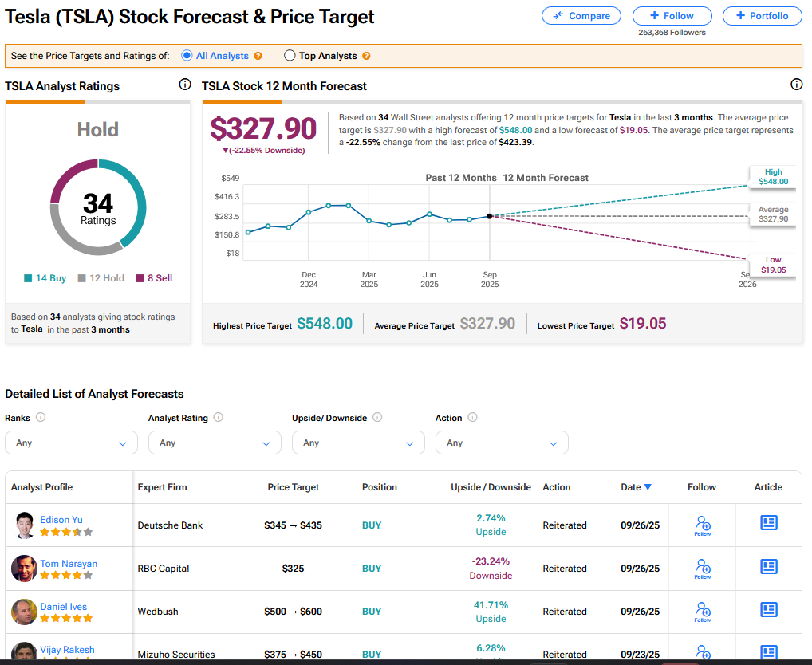Image resolution: width=812 pixels, height=665 pixels.
Task: Click the Compare button
Action: (x=581, y=15)
